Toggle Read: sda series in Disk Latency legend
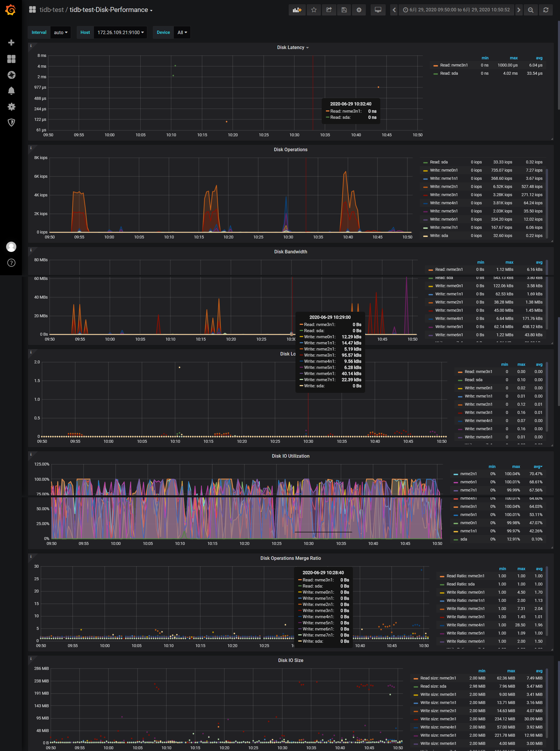Screen dimensions: 560x751 (449, 73)
